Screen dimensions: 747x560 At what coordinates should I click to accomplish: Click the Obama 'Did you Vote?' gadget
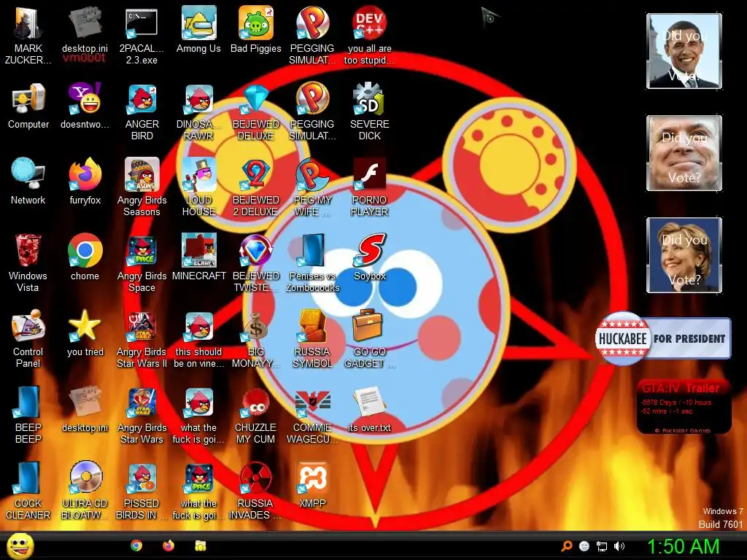tap(684, 51)
